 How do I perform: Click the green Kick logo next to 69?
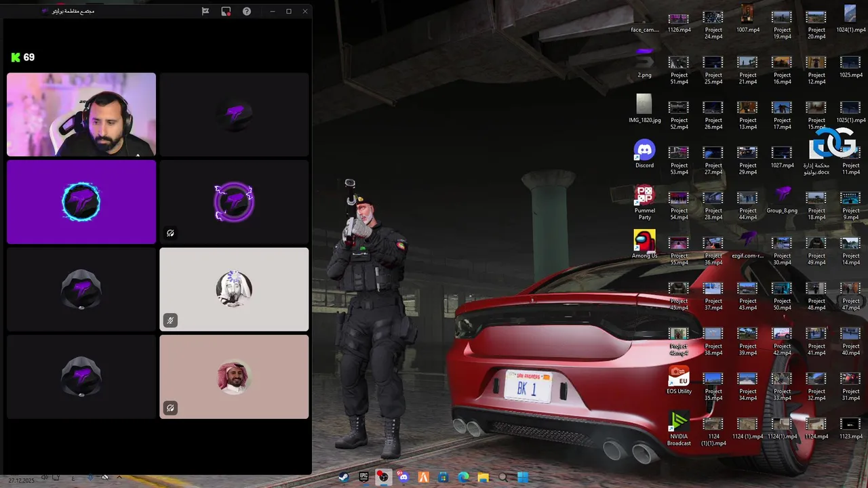(16, 58)
